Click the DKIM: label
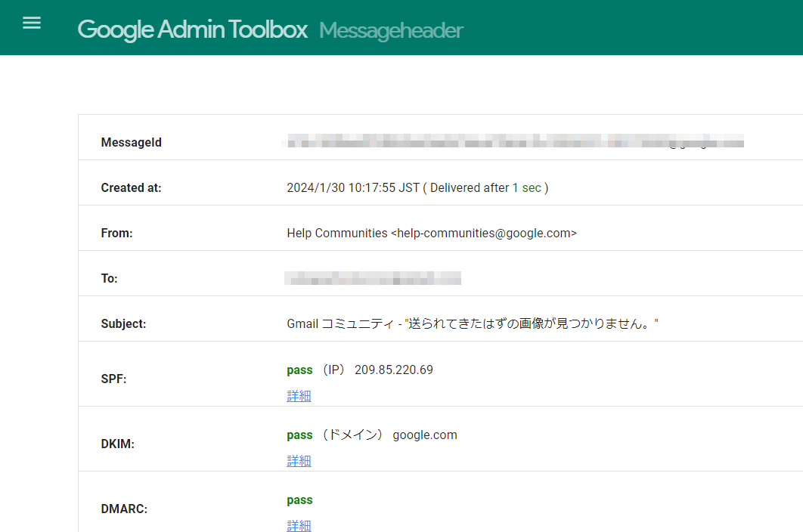The image size is (803, 532). pyautogui.click(x=118, y=444)
